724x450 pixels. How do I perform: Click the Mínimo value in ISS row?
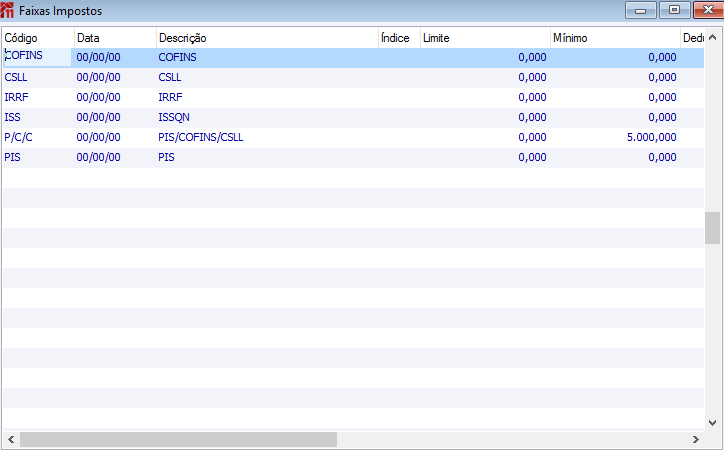pyautogui.click(x=663, y=117)
